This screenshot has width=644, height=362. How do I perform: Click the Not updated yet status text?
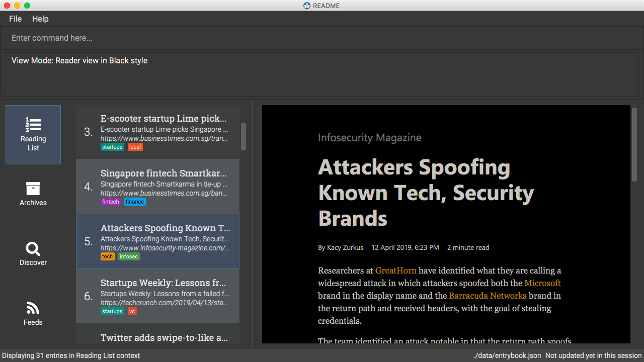point(594,355)
